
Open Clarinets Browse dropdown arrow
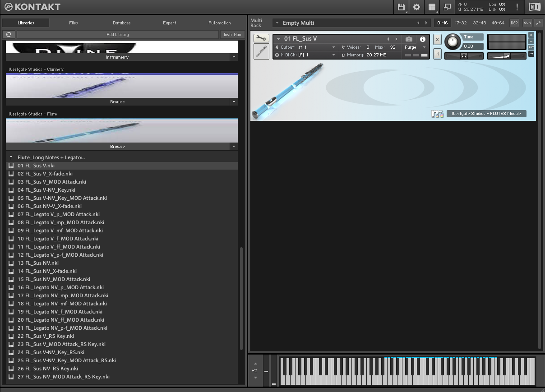pyautogui.click(x=234, y=102)
